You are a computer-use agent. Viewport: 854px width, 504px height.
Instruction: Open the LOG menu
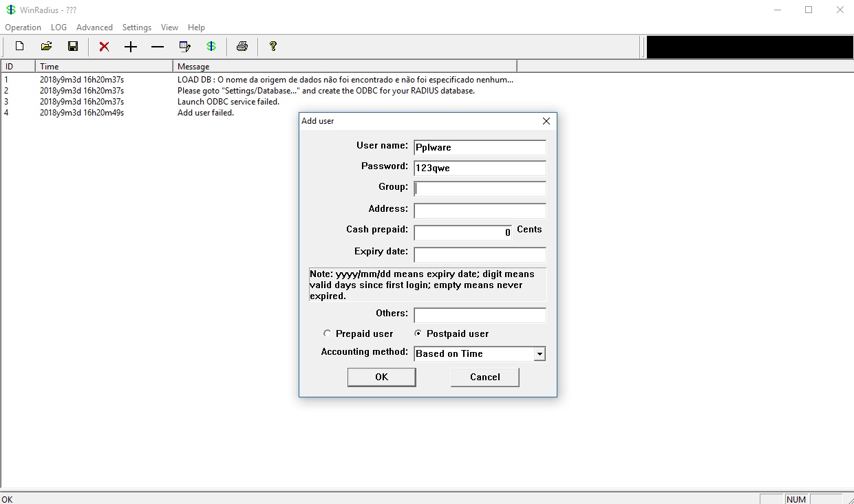click(58, 28)
